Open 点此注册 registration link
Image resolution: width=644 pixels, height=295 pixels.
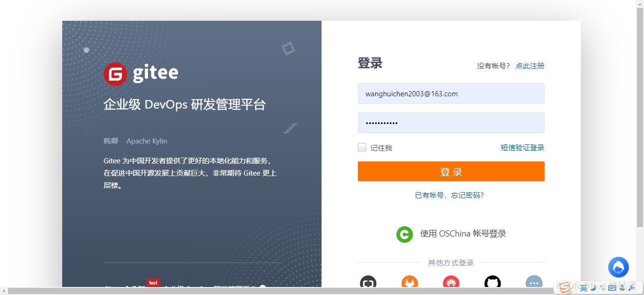point(530,66)
